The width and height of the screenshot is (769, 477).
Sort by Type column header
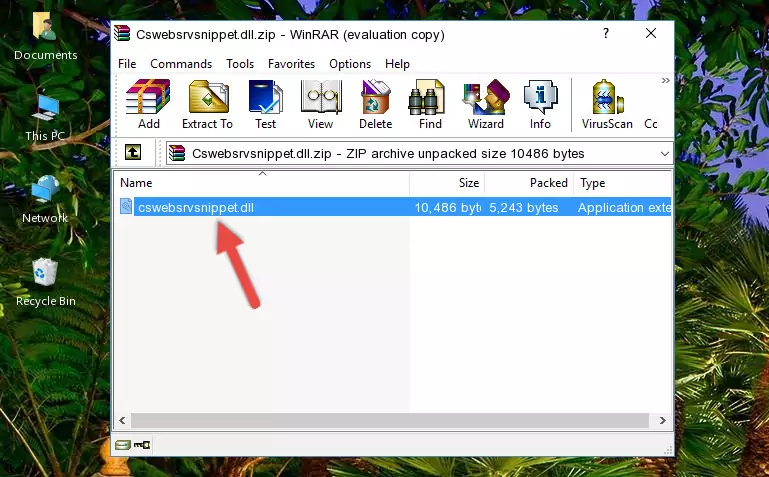point(622,182)
